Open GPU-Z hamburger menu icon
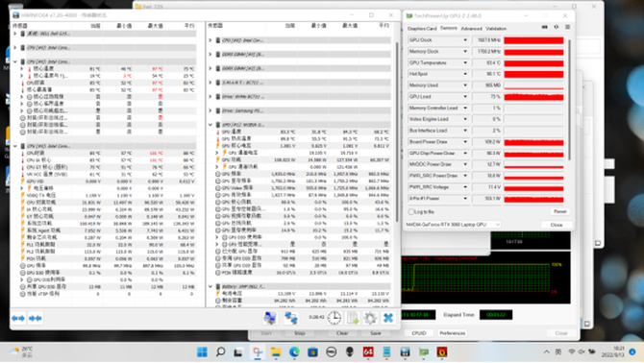The width and height of the screenshot is (644, 363). point(568,27)
